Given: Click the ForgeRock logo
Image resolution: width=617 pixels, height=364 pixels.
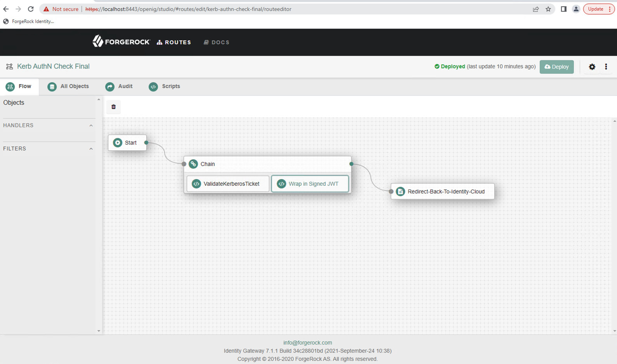Looking at the screenshot, I should pos(121,41).
